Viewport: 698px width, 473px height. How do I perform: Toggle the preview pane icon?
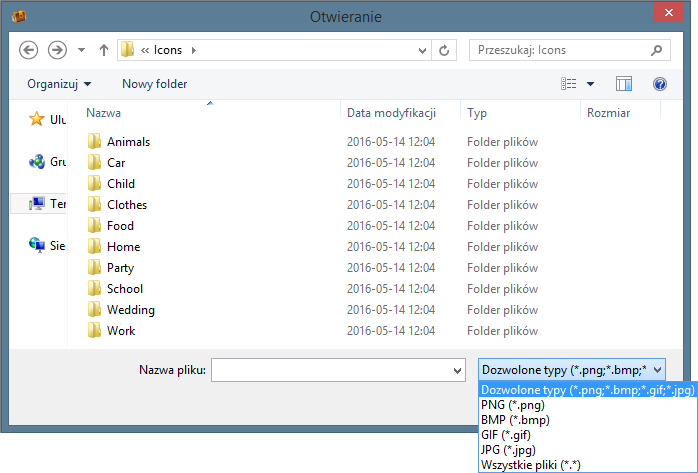(x=624, y=84)
